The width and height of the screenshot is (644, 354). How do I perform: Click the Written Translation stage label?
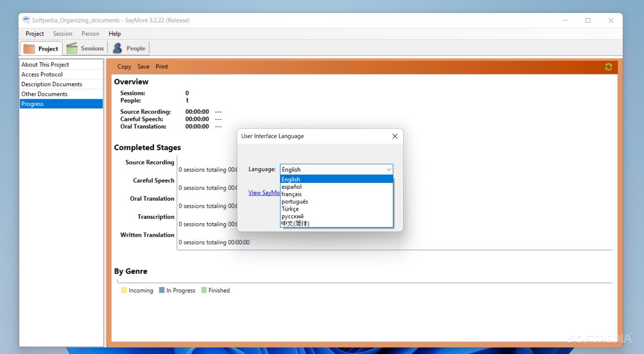(x=147, y=235)
